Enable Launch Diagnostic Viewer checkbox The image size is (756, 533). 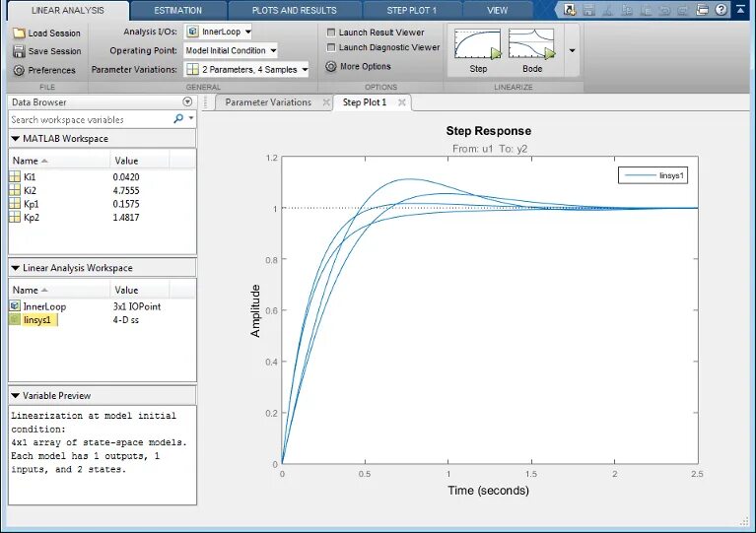(x=331, y=47)
